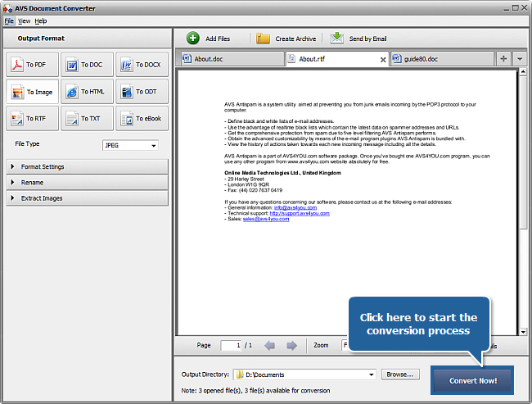Click the Browse... button
Screen dimensions: 532x404
tap(400, 374)
